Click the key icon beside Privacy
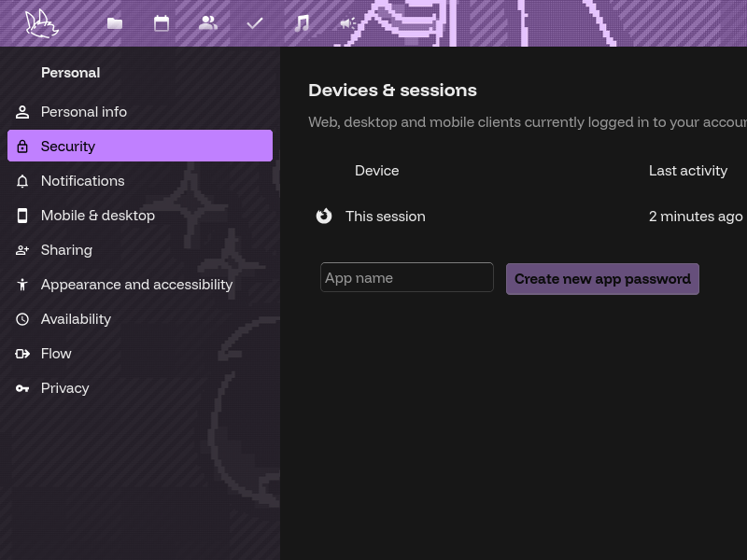The image size is (747, 560). tap(22, 387)
